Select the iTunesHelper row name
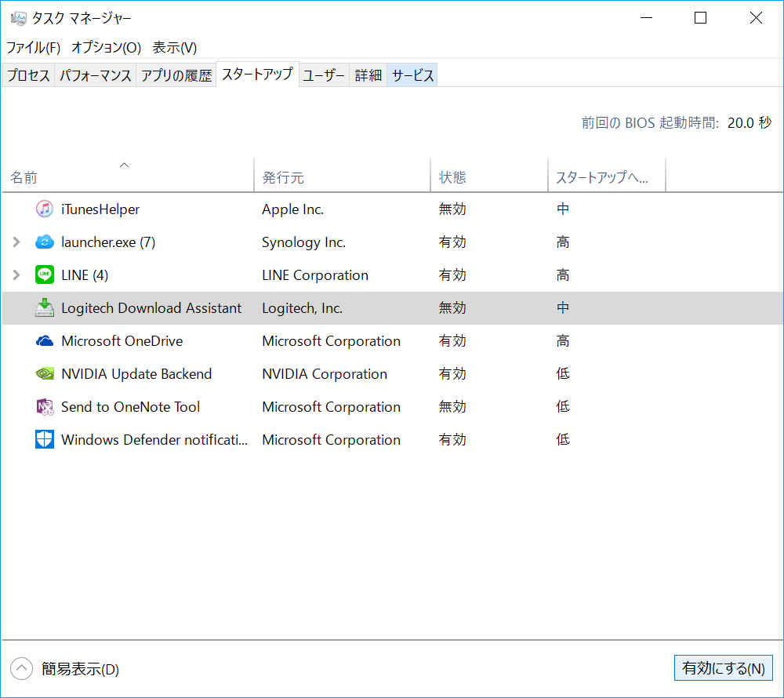 point(100,209)
